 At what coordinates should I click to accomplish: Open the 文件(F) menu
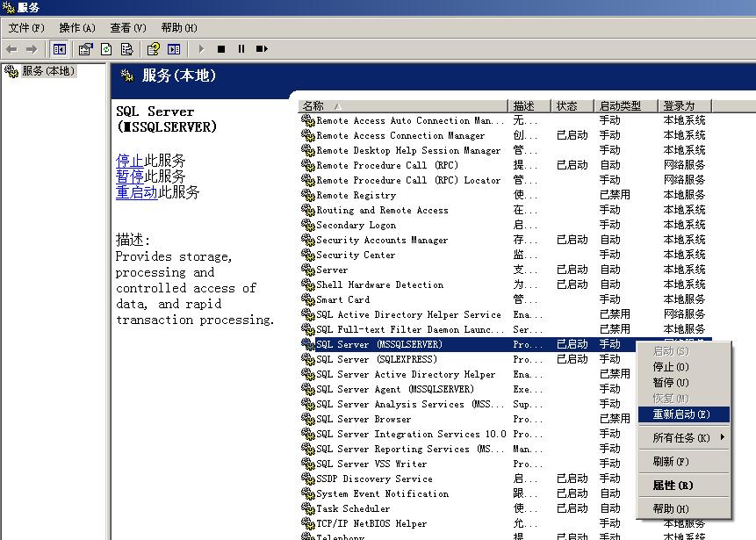coord(26,28)
